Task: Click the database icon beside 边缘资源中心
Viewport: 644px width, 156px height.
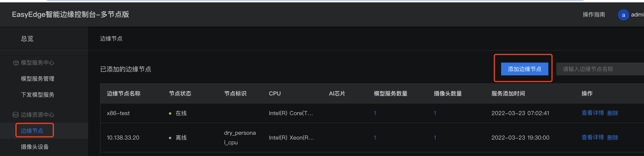Action: point(15,115)
